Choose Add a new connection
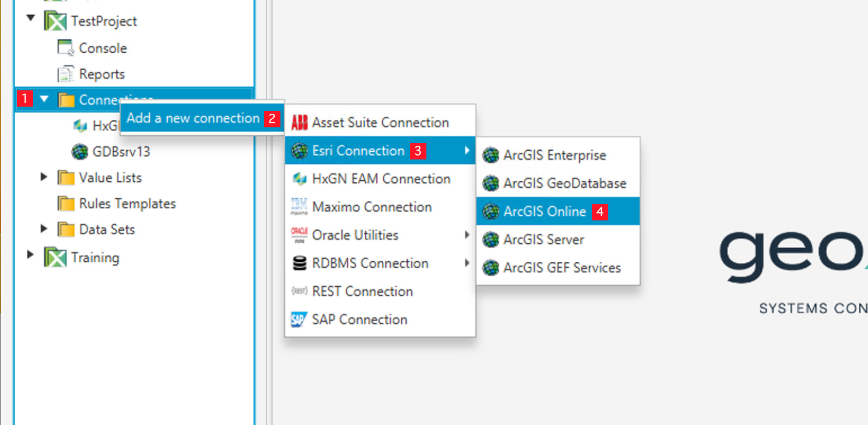 pyautogui.click(x=202, y=119)
